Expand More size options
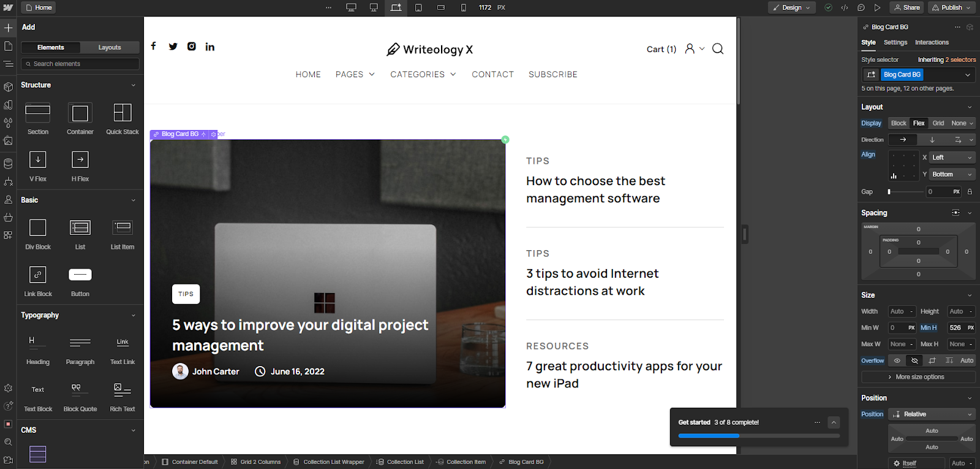980x469 pixels. pos(918,377)
